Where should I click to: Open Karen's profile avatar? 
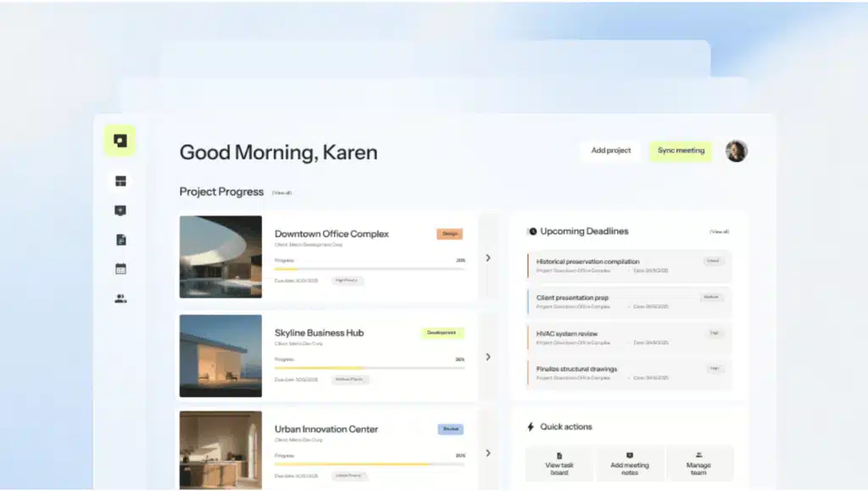coord(736,151)
